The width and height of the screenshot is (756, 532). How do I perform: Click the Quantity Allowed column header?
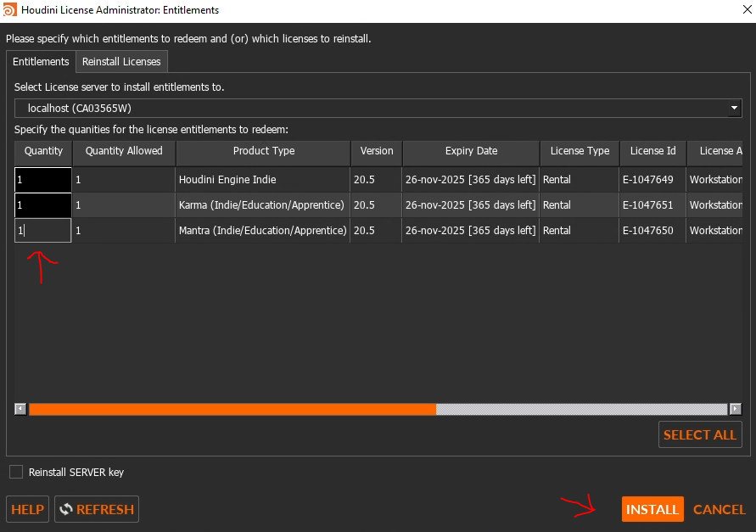[124, 151]
